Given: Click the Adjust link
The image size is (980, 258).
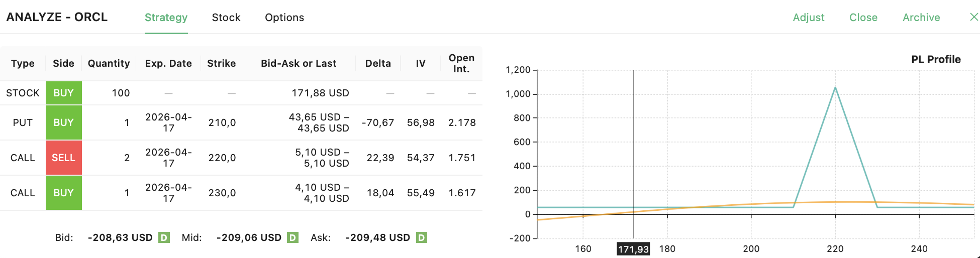Looking at the screenshot, I should coord(809,18).
